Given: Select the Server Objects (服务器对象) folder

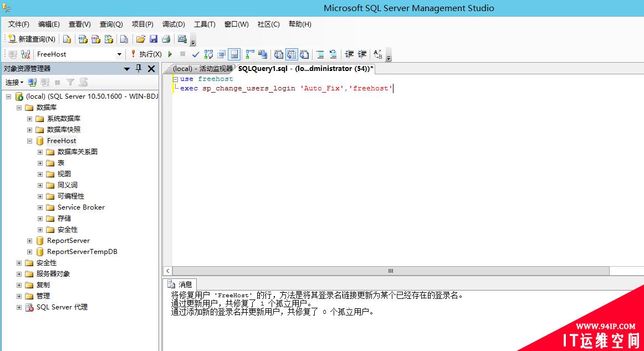Looking at the screenshot, I should (x=53, y=274).
